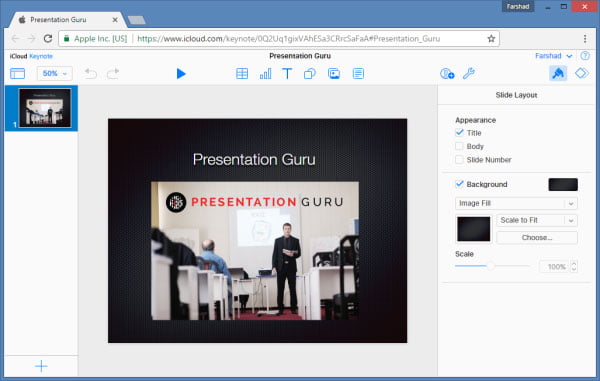Undo the last action
The width and height of the screenshot is (600, 381).
(x=90, y=73)
